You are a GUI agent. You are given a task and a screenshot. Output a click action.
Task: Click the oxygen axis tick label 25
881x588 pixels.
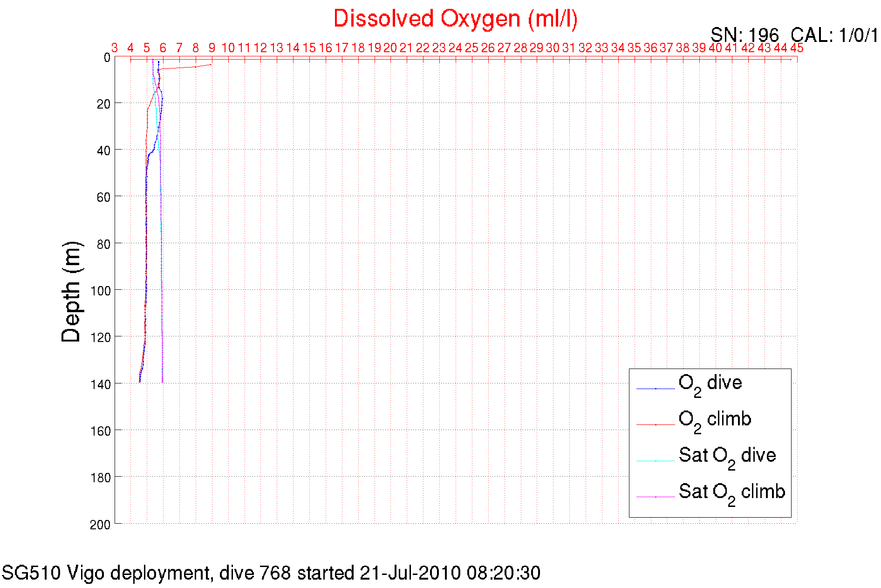[471, 48]
